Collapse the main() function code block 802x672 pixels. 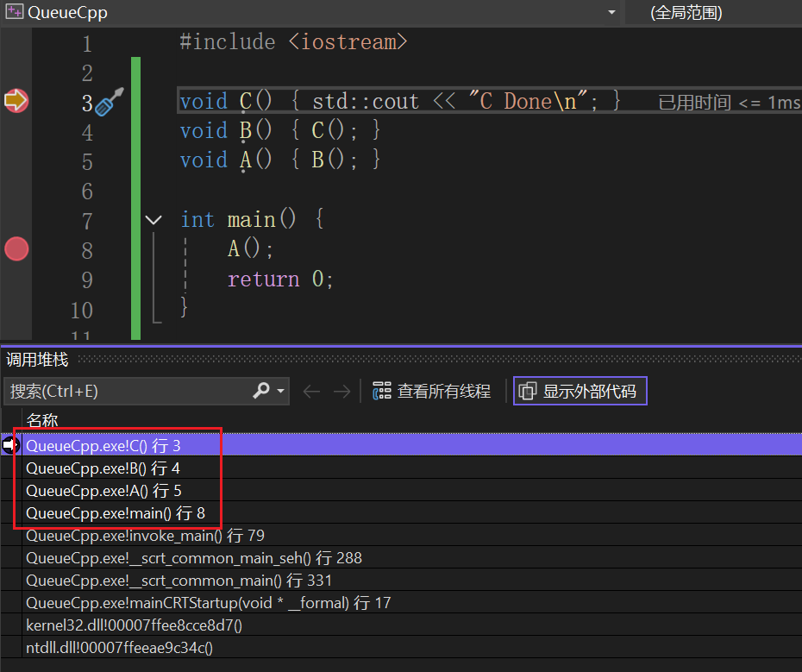click(154, 220)
